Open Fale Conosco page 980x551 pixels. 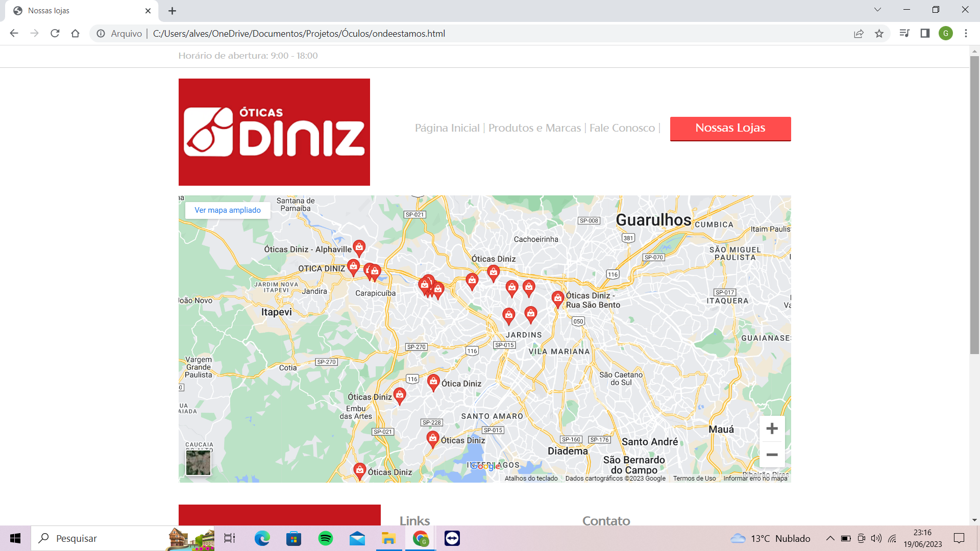(622, 128)
